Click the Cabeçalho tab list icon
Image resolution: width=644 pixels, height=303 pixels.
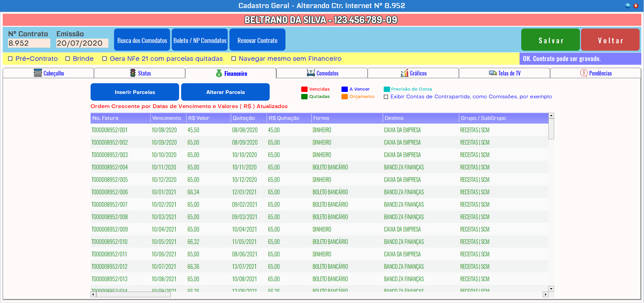point(38,73)
